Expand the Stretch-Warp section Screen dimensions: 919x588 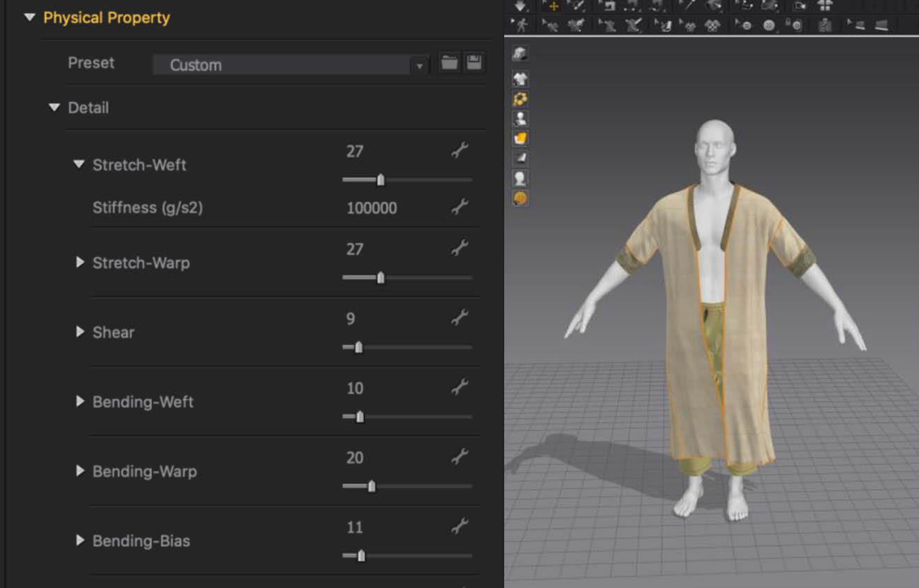tap(80, 263)
